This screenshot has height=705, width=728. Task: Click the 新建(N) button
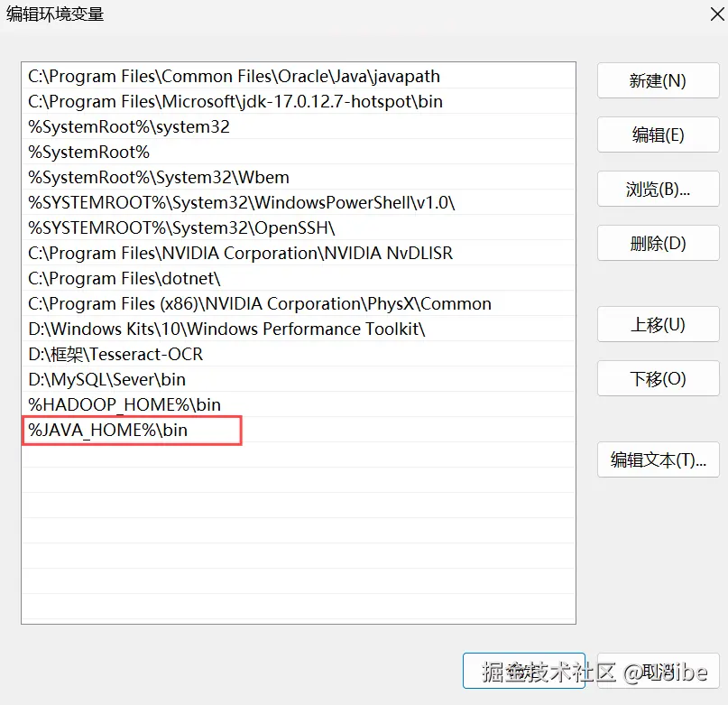(x=658, y=80)
